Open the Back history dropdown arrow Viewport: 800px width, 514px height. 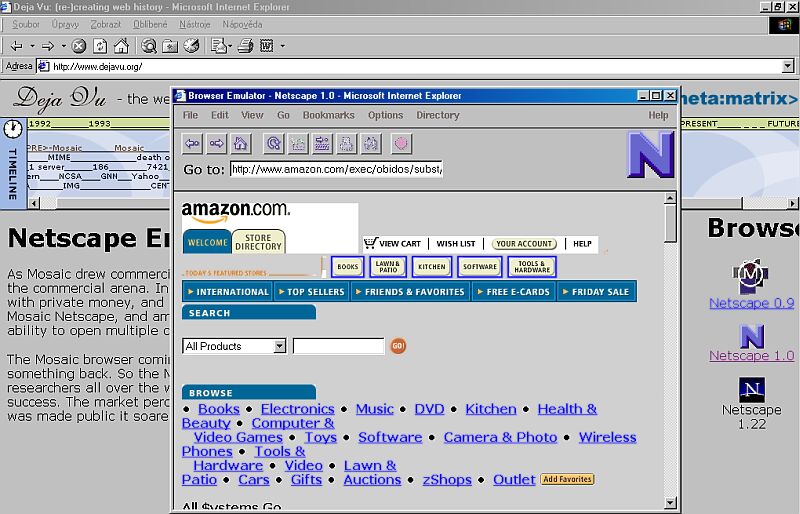click(x=32, y=46)
